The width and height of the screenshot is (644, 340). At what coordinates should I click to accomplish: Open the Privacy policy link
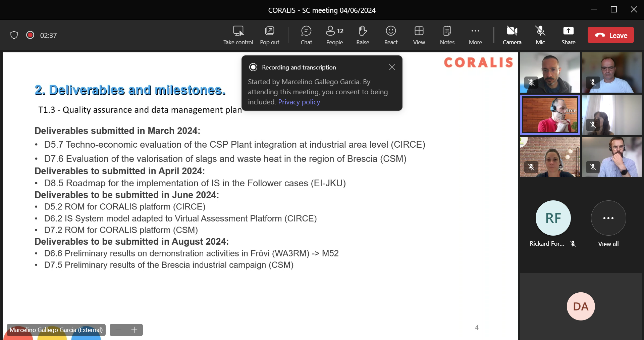(299, 102)
